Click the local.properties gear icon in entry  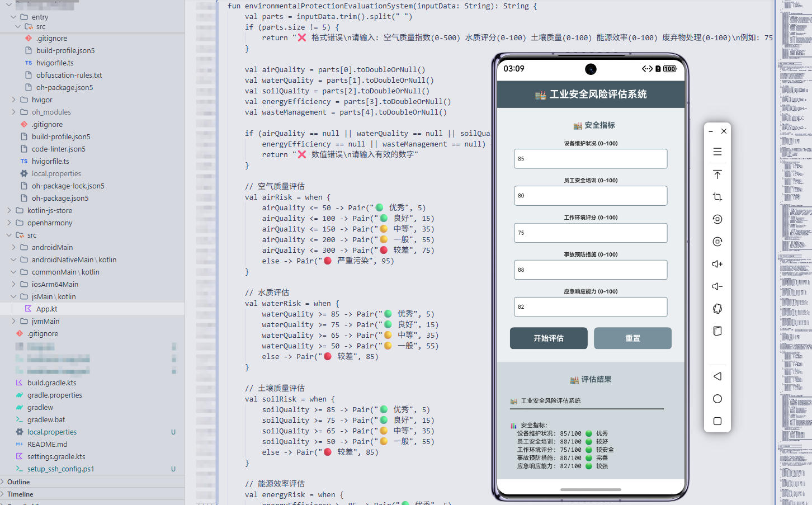pos(24,173)
